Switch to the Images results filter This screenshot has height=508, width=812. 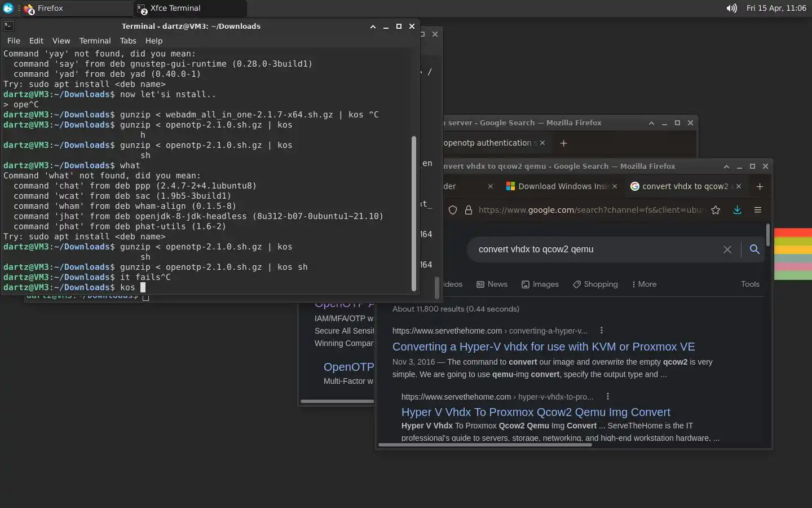(x=540, y=284)
